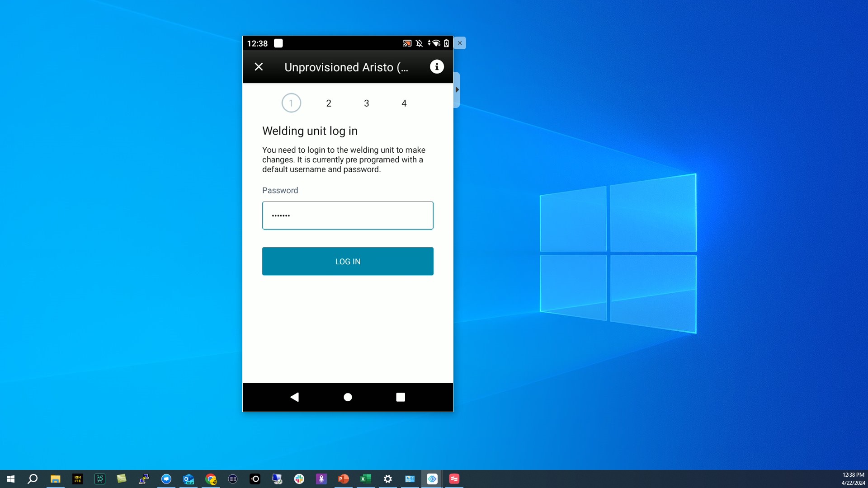Viewport: 868px width, 488px height.
Task: Click the 'Unprovisioned Aristo' title text
Action: tap(346, 67)
